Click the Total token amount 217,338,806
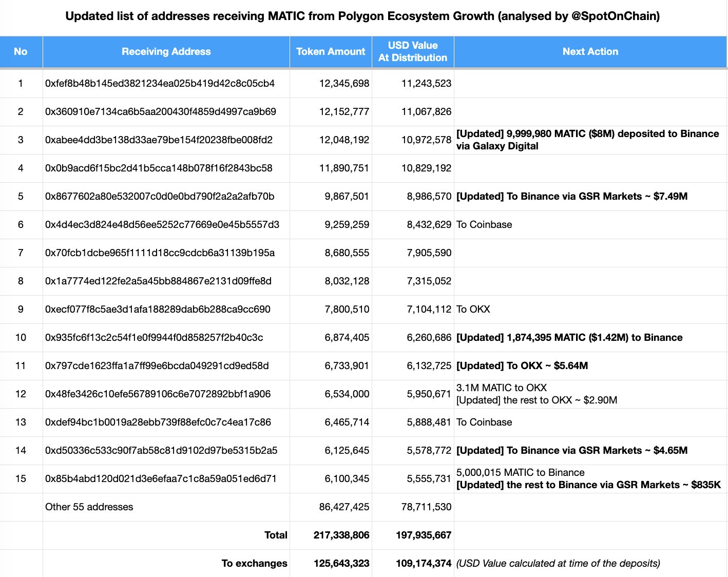The width and height of the screenshot is (728, 577). [x=341, y=535]
